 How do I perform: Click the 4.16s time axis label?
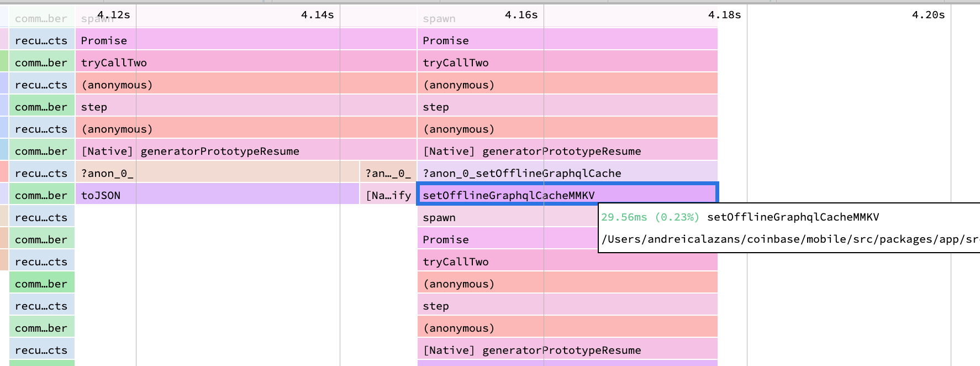click(521, 14)
